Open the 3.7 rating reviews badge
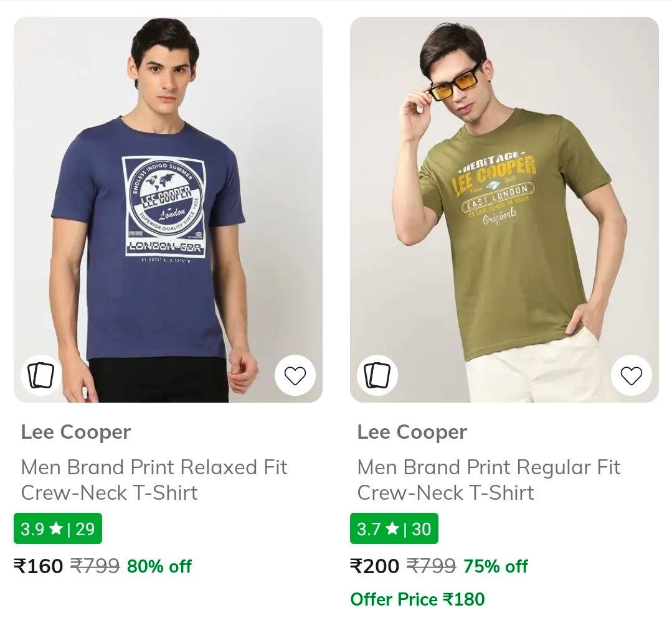 click(x=394, y=528)
